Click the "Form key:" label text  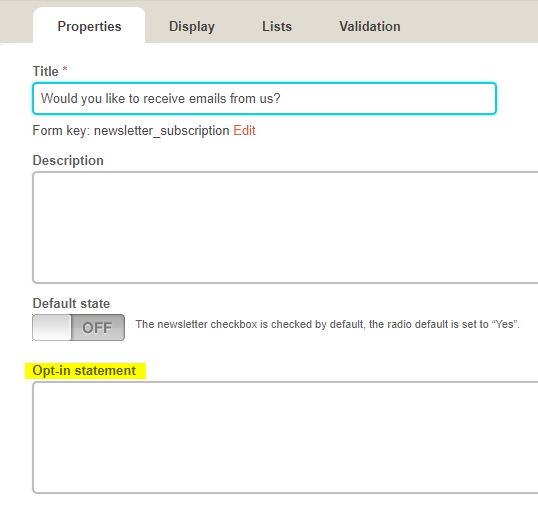pyautogui.click(x=61, y=131)
